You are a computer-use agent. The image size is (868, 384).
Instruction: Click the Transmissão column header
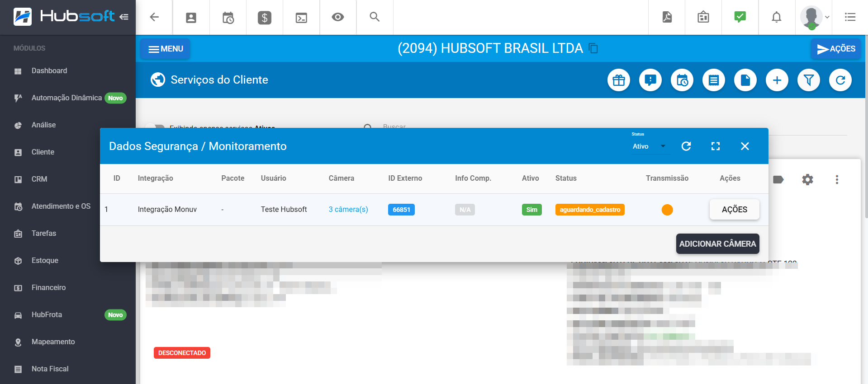(667, 178)
